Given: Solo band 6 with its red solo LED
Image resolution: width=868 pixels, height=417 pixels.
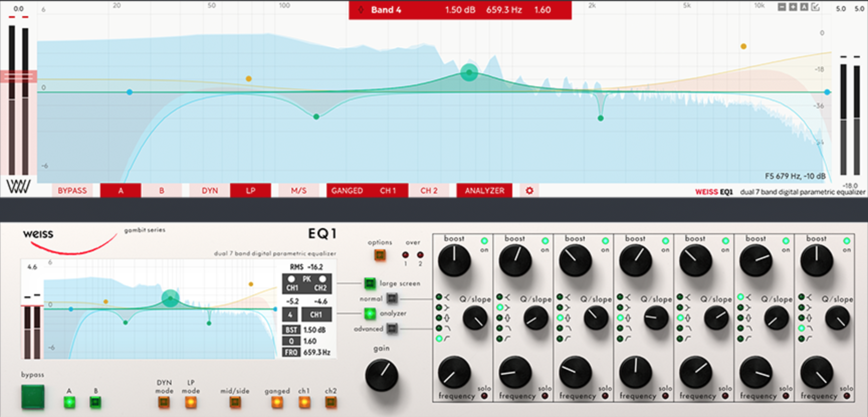Looking at the screenshot, I should (786, 396).
